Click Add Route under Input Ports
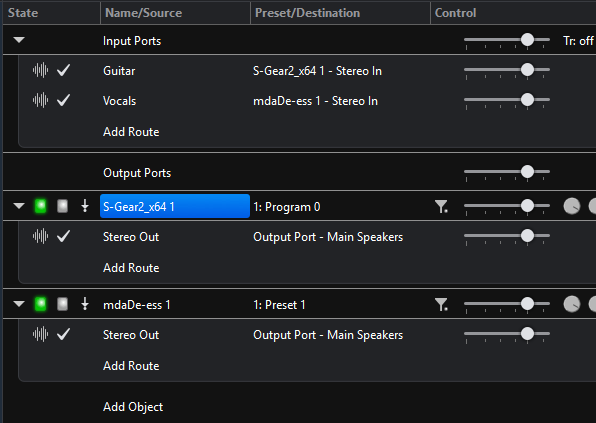Image resolution: width=596 pixels, height=423 pixels. pos(131,132)
